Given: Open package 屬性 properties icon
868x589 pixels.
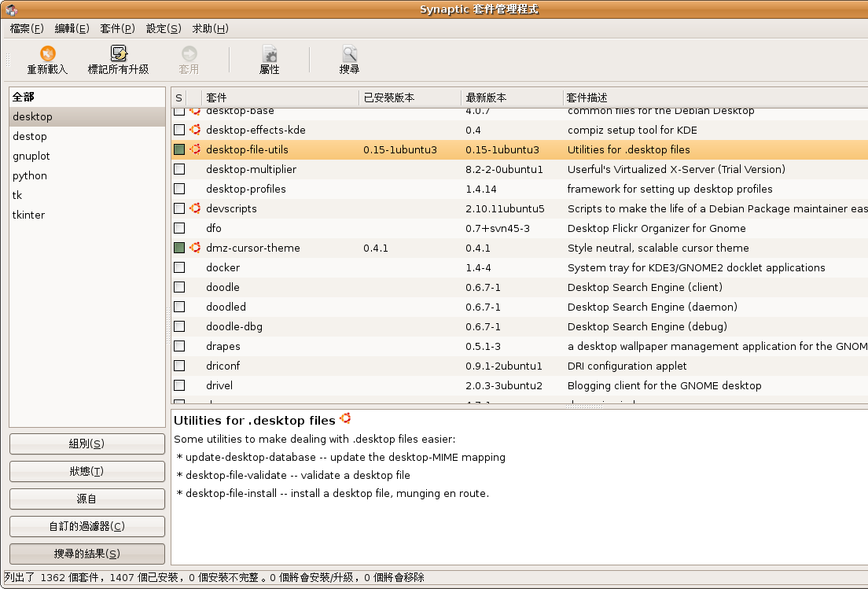Looking at the screenshot, I should pos(270,53).
